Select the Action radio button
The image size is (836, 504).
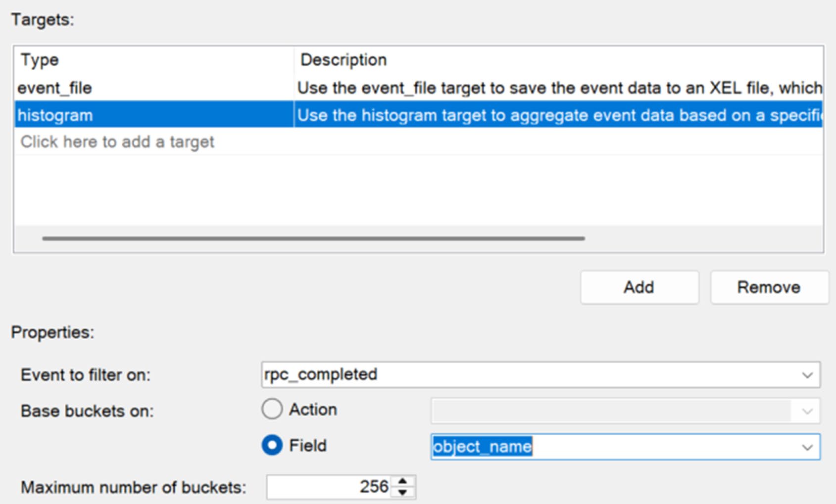click(272, 409)
